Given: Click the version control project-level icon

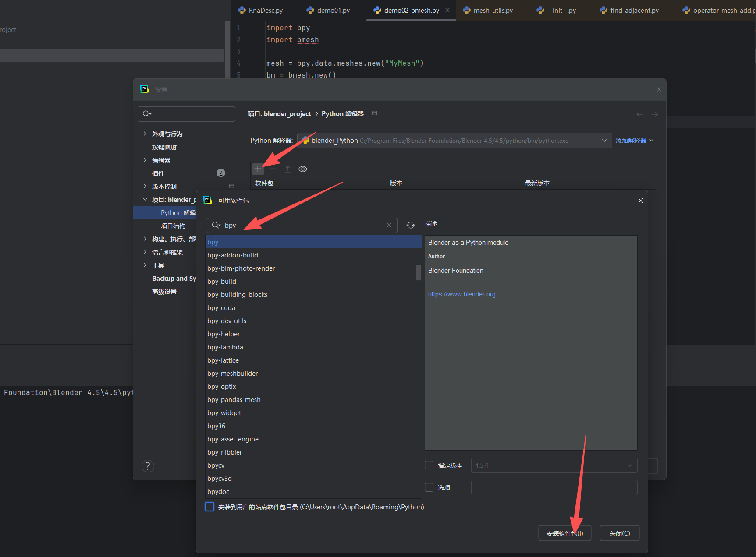Looking at the screenshot, I should click(231, 186).
